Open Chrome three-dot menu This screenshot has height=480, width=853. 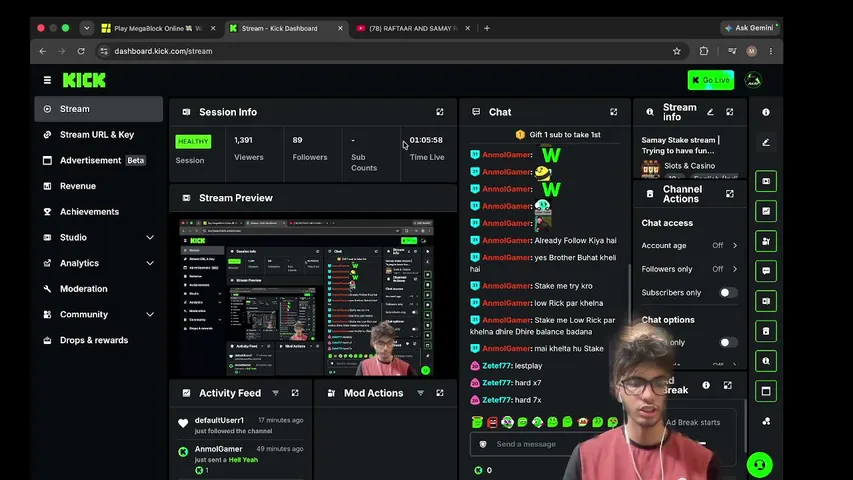(x=771, y=51)
